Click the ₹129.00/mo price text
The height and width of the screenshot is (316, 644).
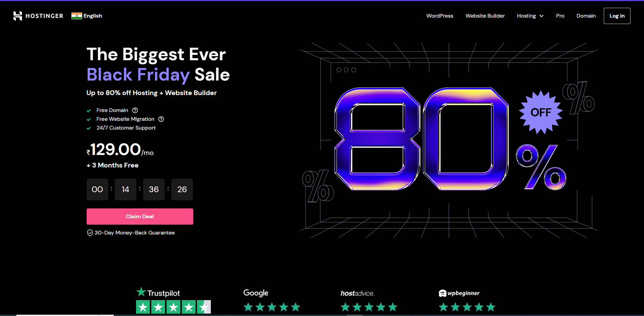click(x=120, y=150)
